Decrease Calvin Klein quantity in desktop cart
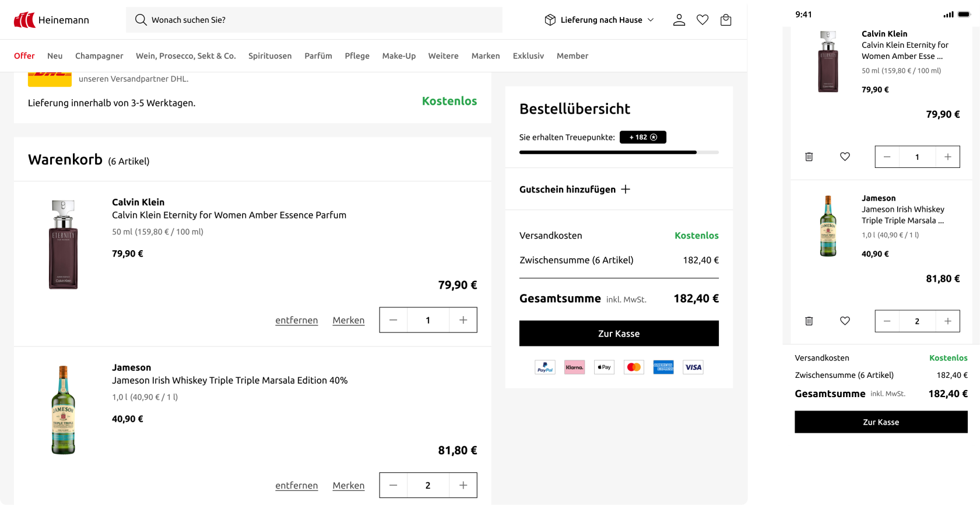 coord(394,320)
